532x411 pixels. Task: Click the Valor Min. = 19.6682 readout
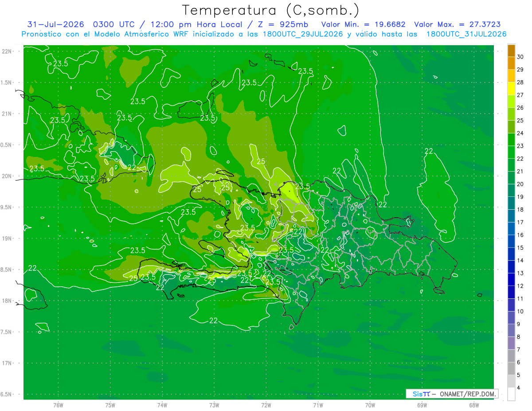coord(363,24)
